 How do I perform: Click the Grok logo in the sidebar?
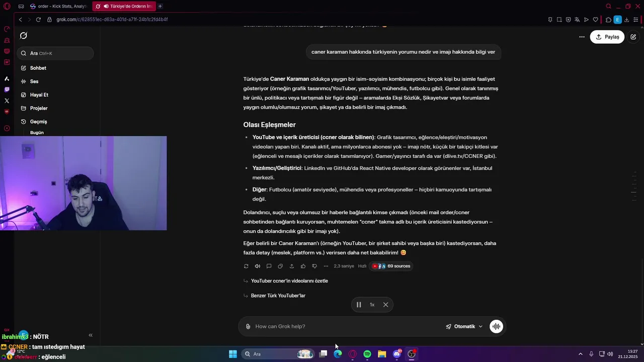point(24,36)
